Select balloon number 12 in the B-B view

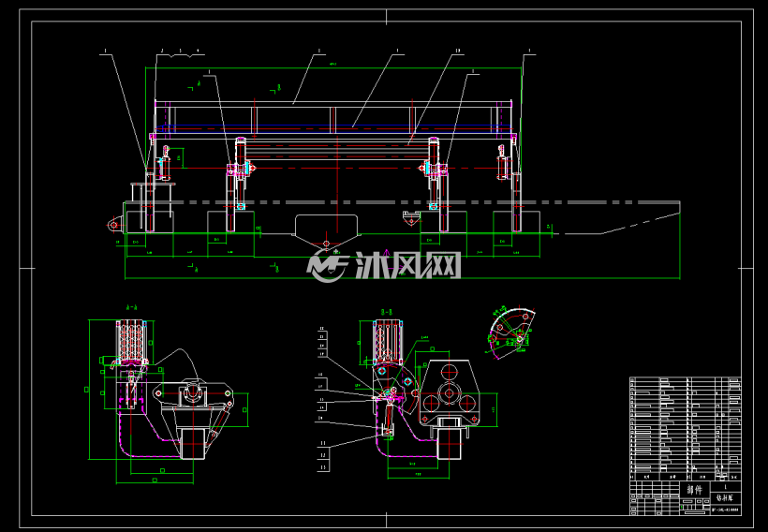[323, 455]
